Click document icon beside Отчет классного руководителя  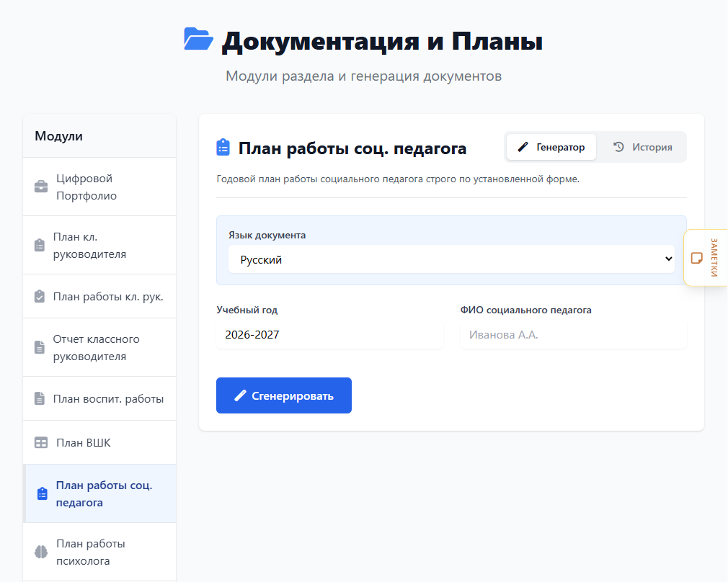pos(40,347)
